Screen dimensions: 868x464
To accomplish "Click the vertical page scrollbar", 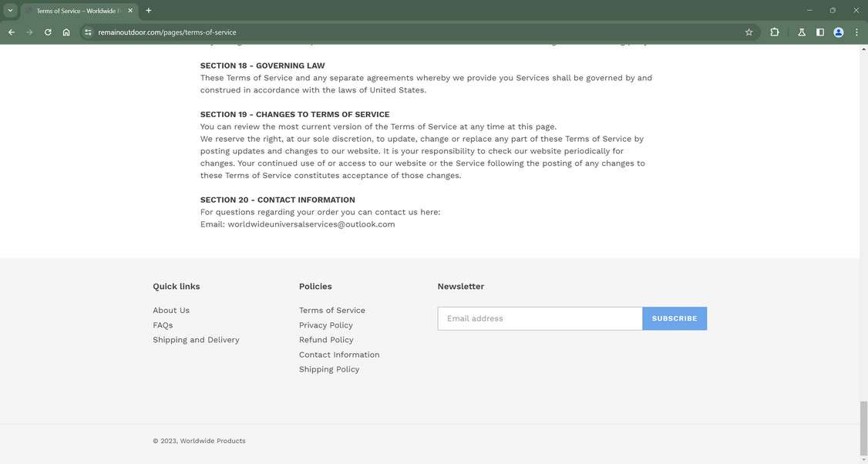I will (864, 424).
